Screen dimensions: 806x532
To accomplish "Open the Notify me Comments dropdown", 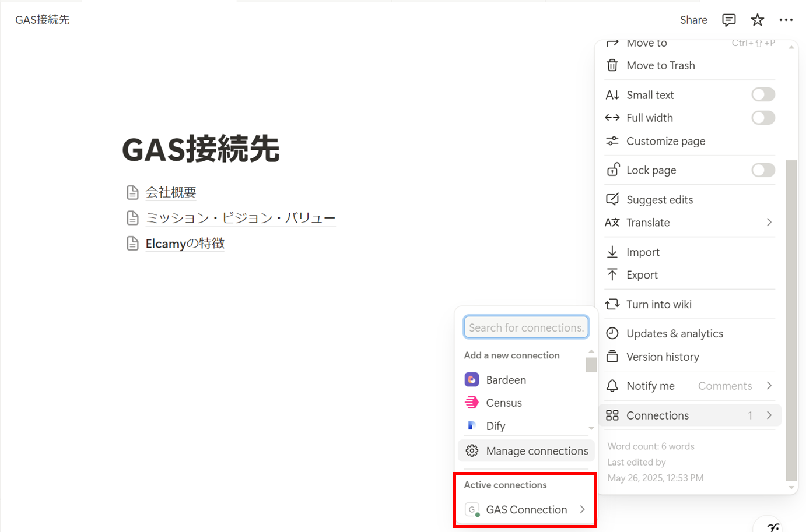I will click(734, 386).
